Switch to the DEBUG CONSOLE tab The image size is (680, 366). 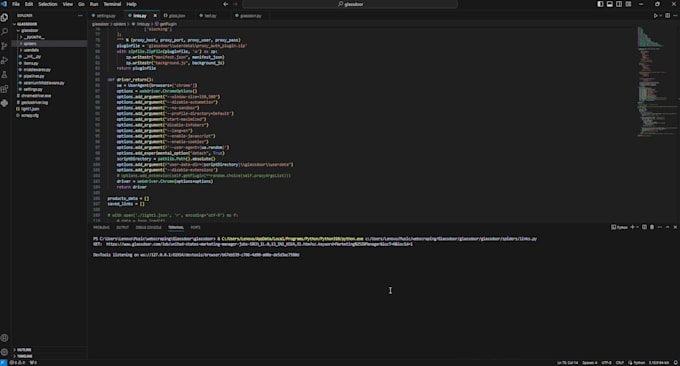[x=148, y=227]
